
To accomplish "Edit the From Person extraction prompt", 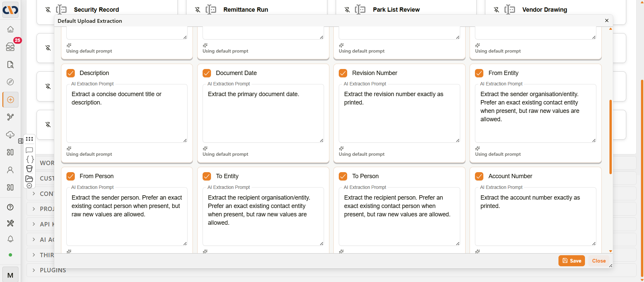I will tap(127, 216).
